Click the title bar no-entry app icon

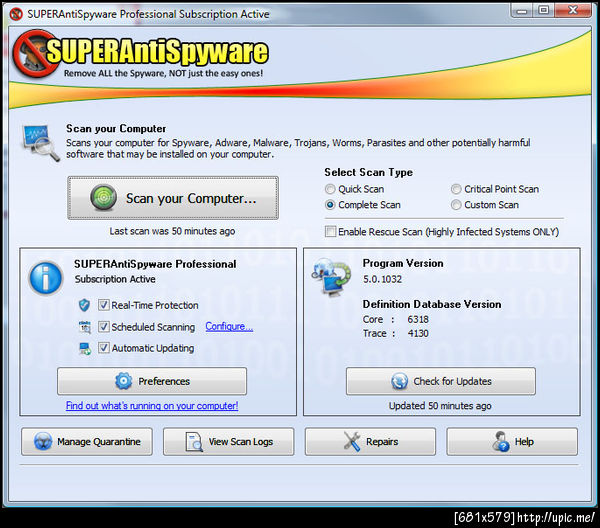[16, 14]
